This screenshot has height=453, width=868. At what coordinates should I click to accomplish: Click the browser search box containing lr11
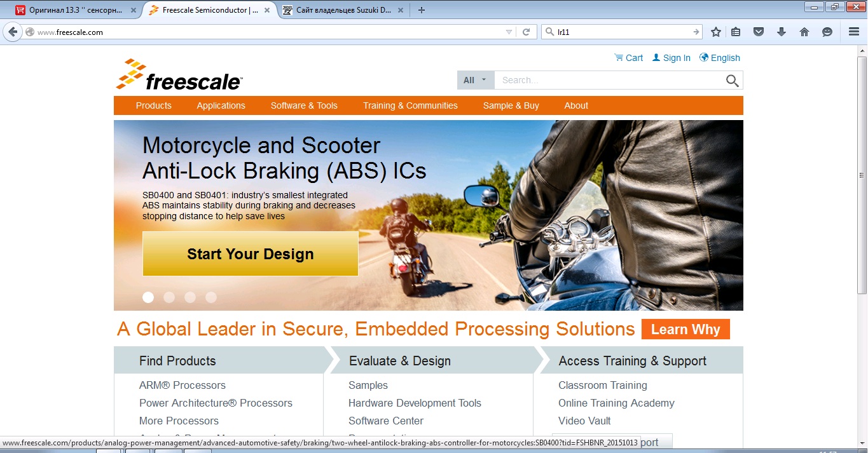coord(622,32)
